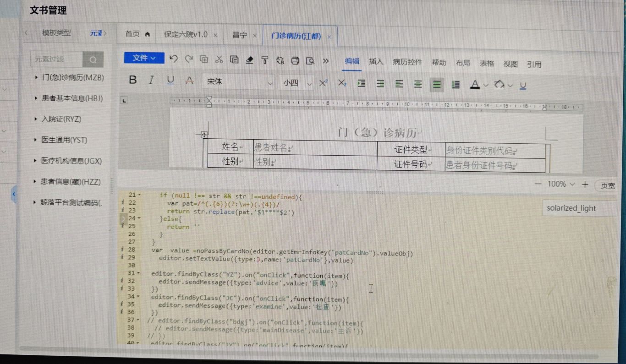Screen dimensions: 626x364
Task: Select the 模板类型 side panel tab
Action: 56,33
